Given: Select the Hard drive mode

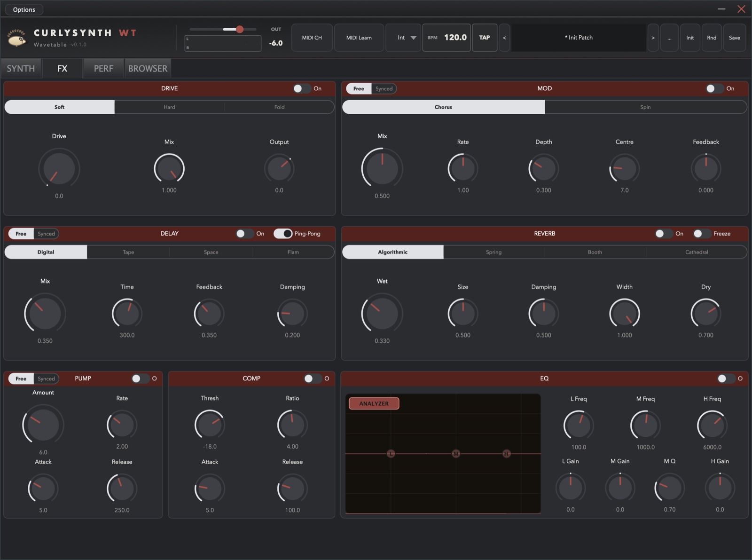Looking at the screenshot, I should click(169, 107).
